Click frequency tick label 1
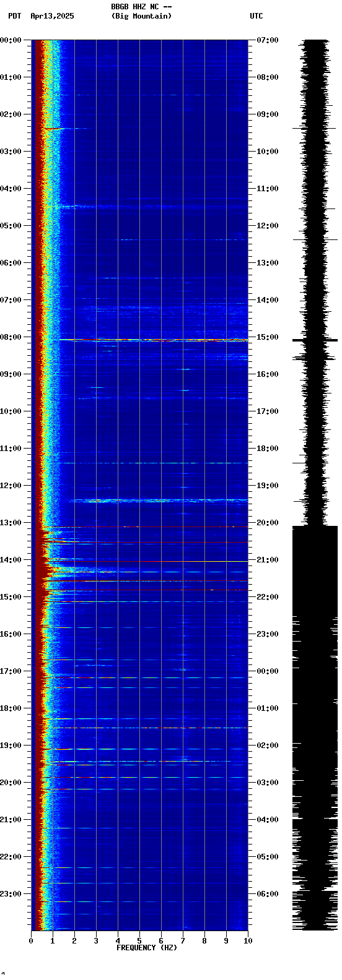 click(53, 941)
